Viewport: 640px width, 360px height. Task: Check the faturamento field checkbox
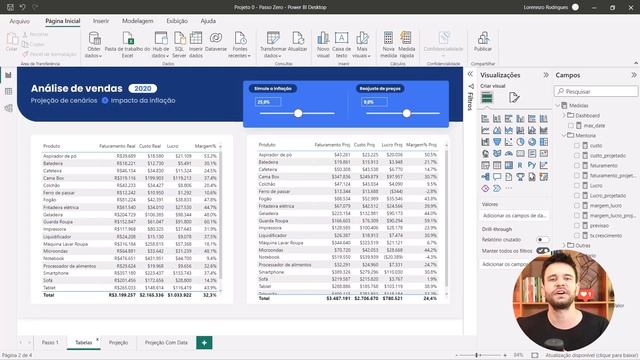pos(577,166)
